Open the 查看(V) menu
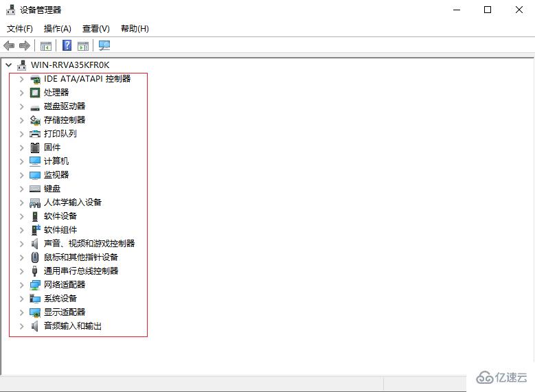This screenshot has height=392, width=535. point(96,29)
